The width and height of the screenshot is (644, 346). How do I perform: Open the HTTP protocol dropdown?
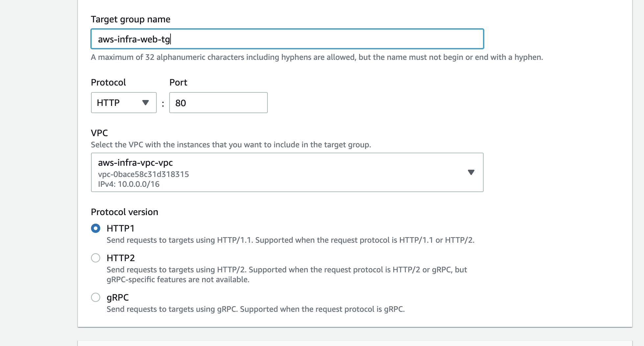(x=124, y=103)
